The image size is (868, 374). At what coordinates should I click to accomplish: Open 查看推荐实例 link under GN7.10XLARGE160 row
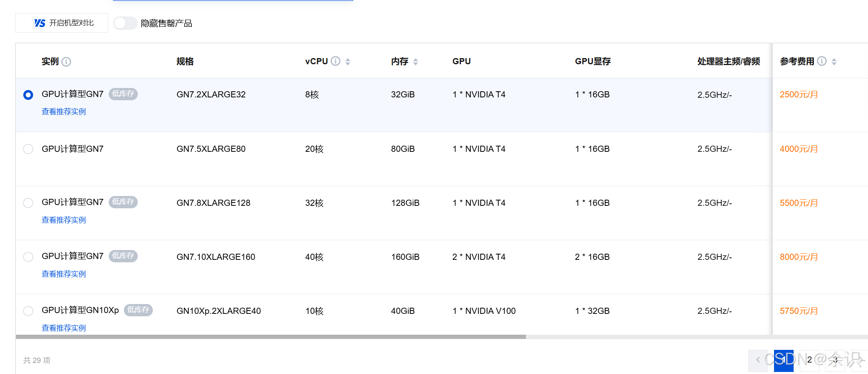click(x=64, y=274)
